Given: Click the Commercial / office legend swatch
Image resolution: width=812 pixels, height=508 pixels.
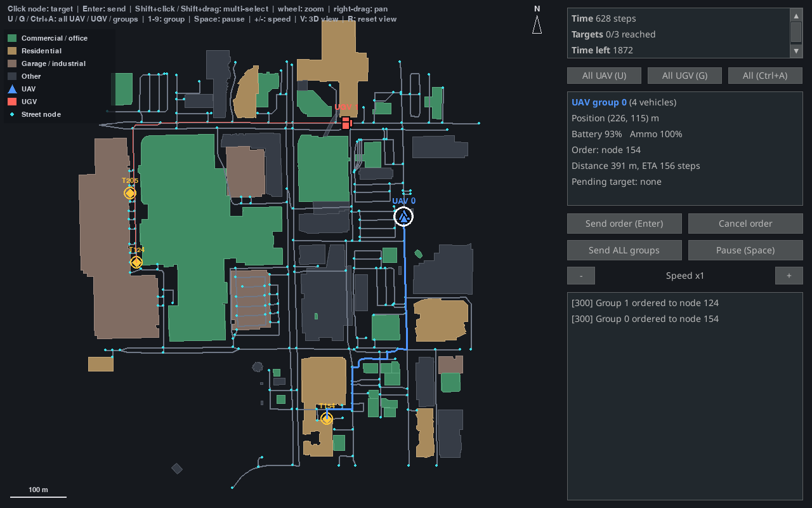Looking at the screenshot, I should (12, 38).
